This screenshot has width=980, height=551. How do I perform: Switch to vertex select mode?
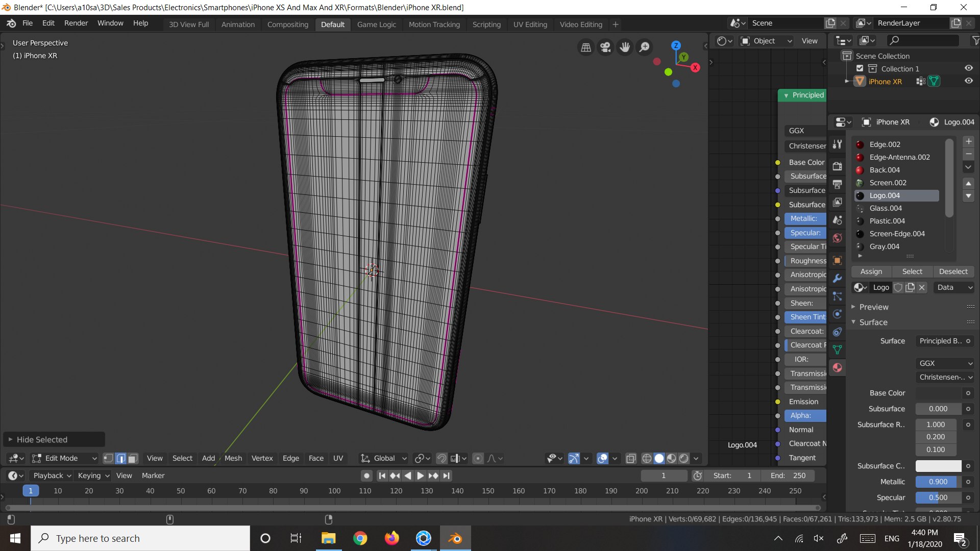click(108, 459)
